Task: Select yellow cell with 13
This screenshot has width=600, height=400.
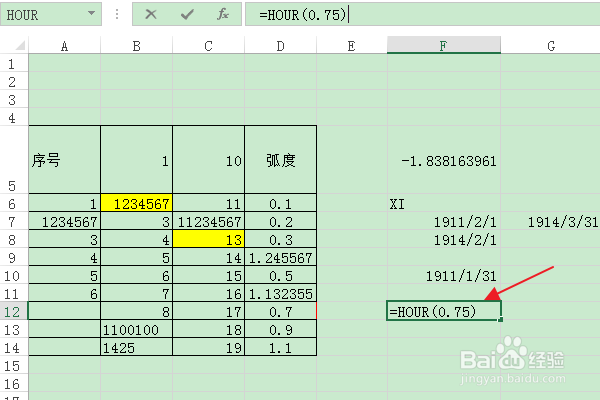Action: tap(208, 239)
